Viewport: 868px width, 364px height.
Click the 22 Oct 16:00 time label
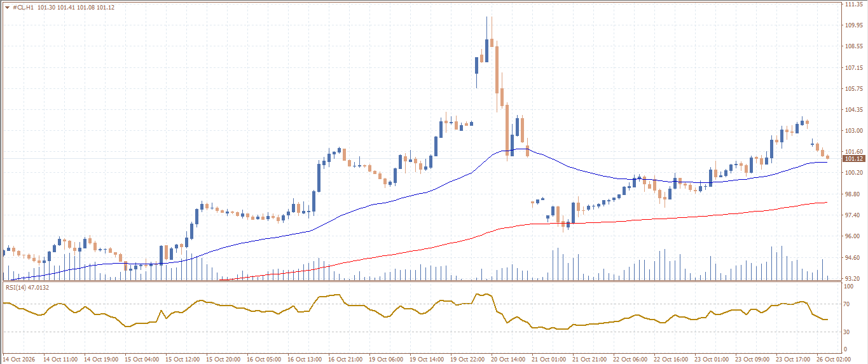click(671, 359)
